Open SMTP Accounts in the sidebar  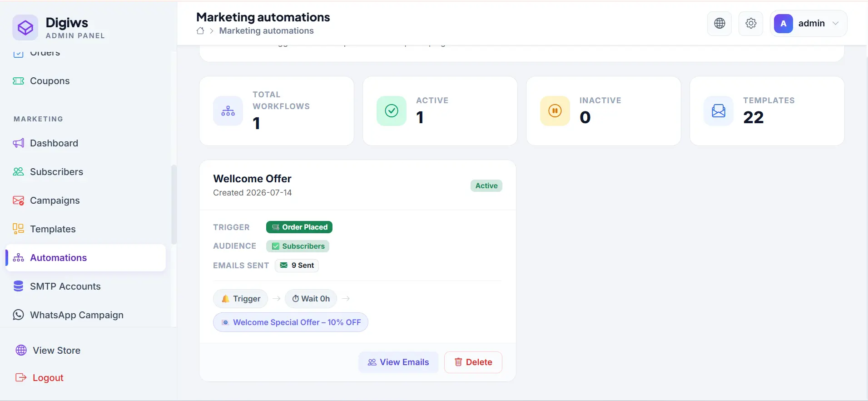click(86, 286)
